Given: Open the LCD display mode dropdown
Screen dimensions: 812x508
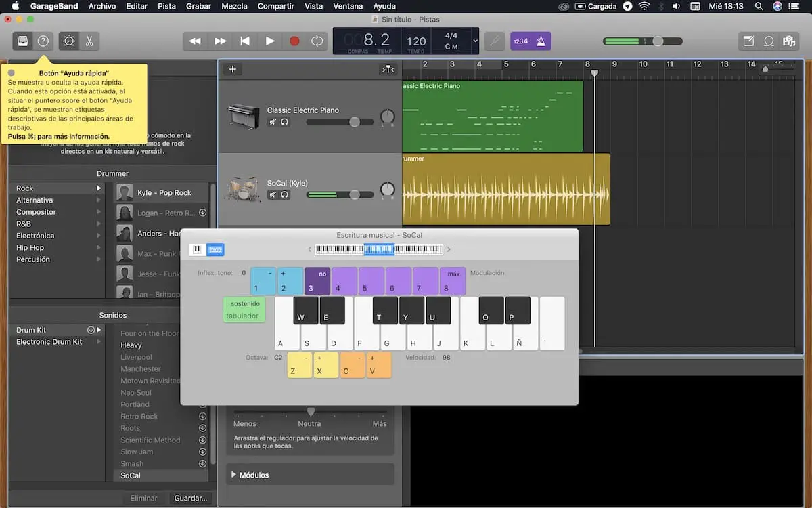Looking at the screenshot, I should (475, 41).
